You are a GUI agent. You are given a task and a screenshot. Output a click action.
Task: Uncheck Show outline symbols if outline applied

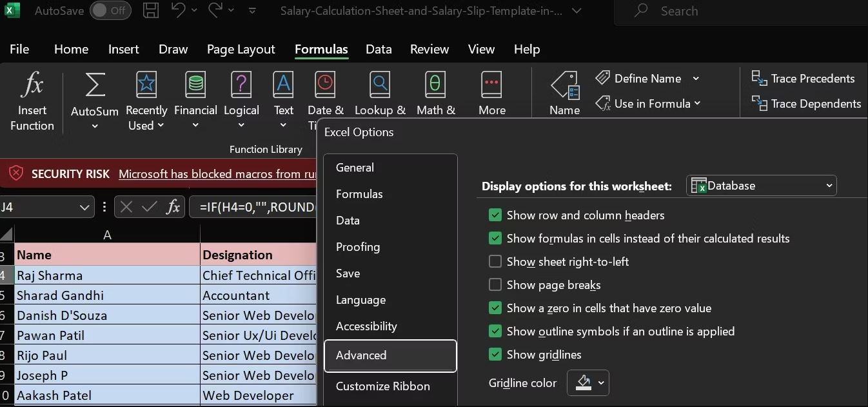point(495,332)
